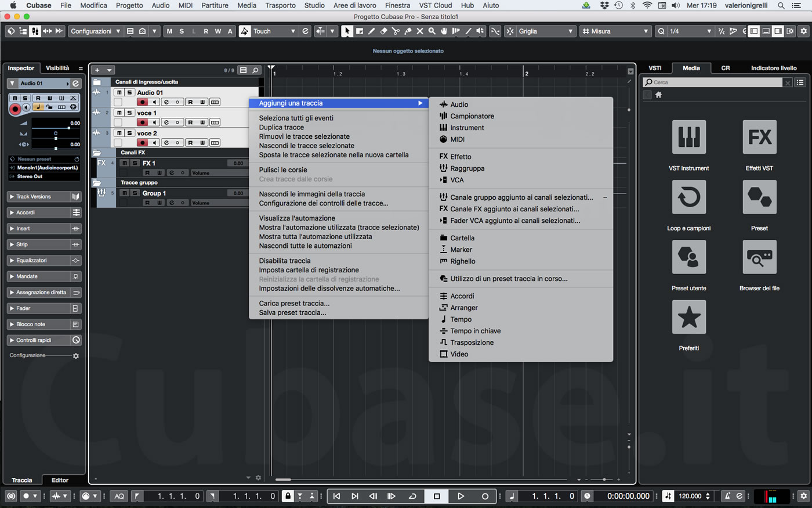This screenshot has height=508, width=812.
Task: Expand the Equalizzatori inspector section
Action: tap(44, 261)
